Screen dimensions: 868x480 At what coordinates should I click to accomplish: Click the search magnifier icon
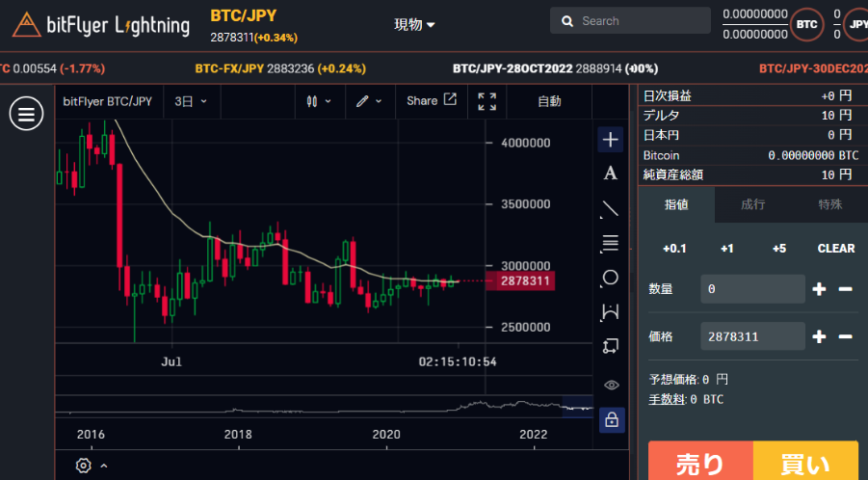pyautogui.click(x=567, y=21)
